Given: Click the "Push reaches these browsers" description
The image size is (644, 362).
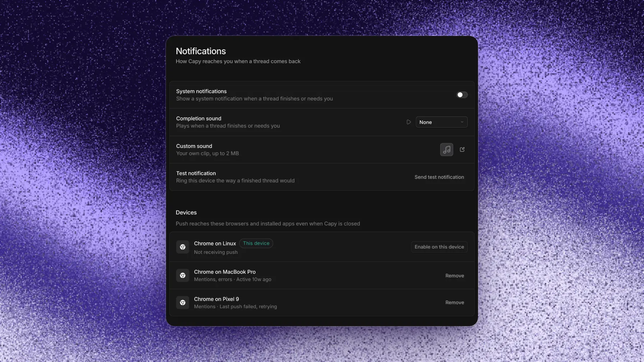Looking at the screenshot, I should 268,224.
